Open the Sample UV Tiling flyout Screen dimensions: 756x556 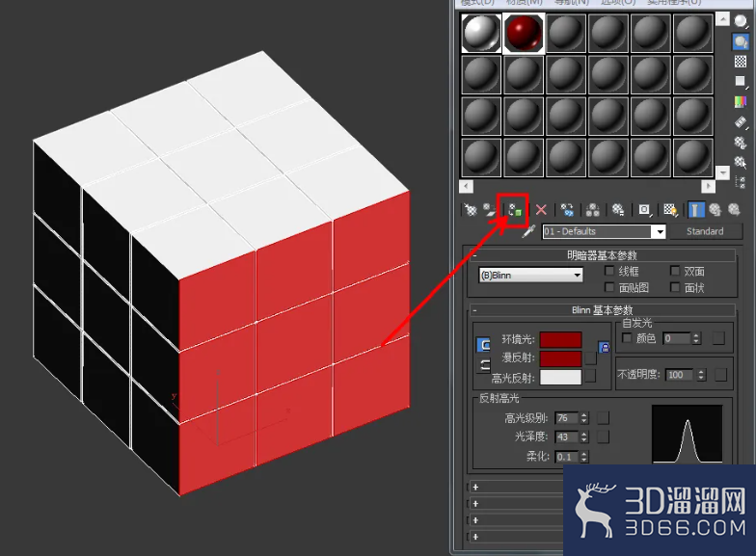pos(741,81)
